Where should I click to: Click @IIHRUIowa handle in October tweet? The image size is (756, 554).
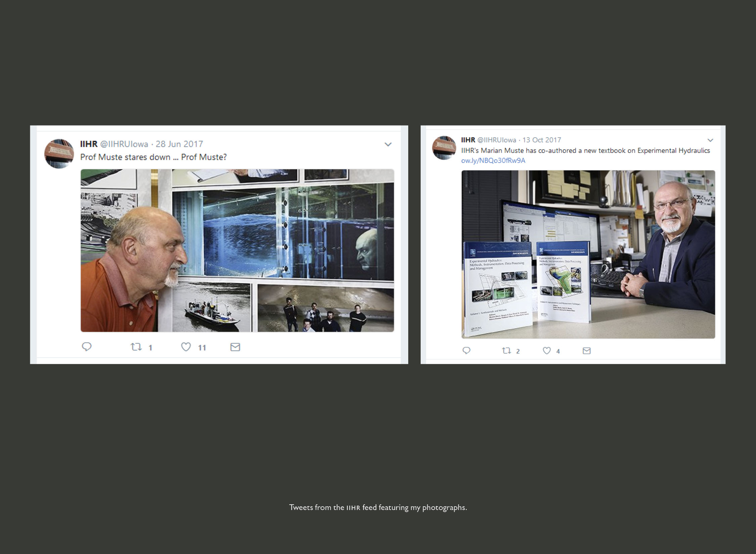coord(497,140)
